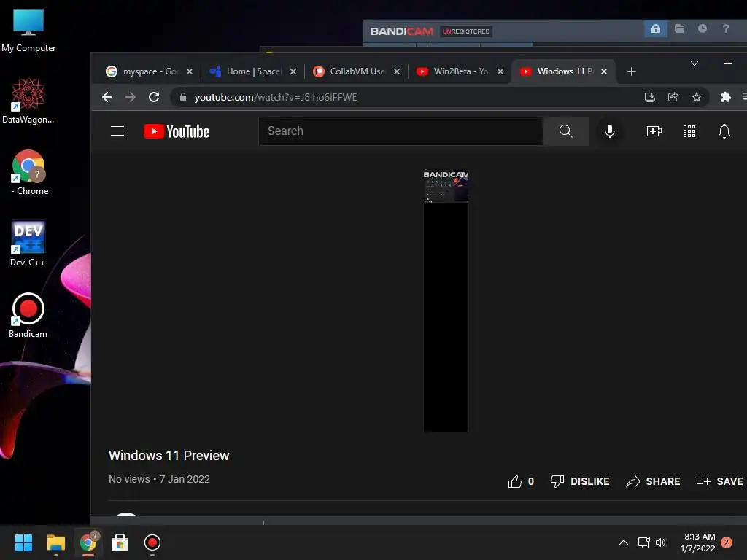
Task: Close the Windows 11 Preview tab
Action: point(604,71)
